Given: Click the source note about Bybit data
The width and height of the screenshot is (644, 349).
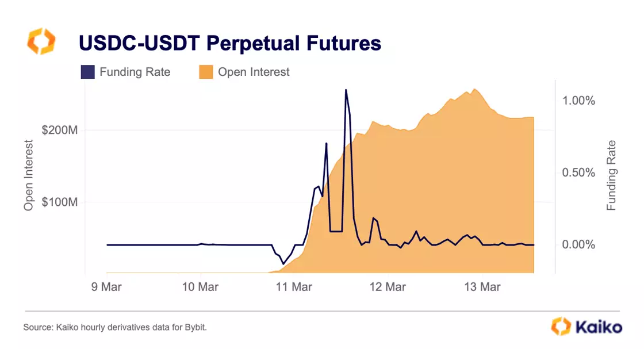Looking at the screenshot, I should coord(115,327).
